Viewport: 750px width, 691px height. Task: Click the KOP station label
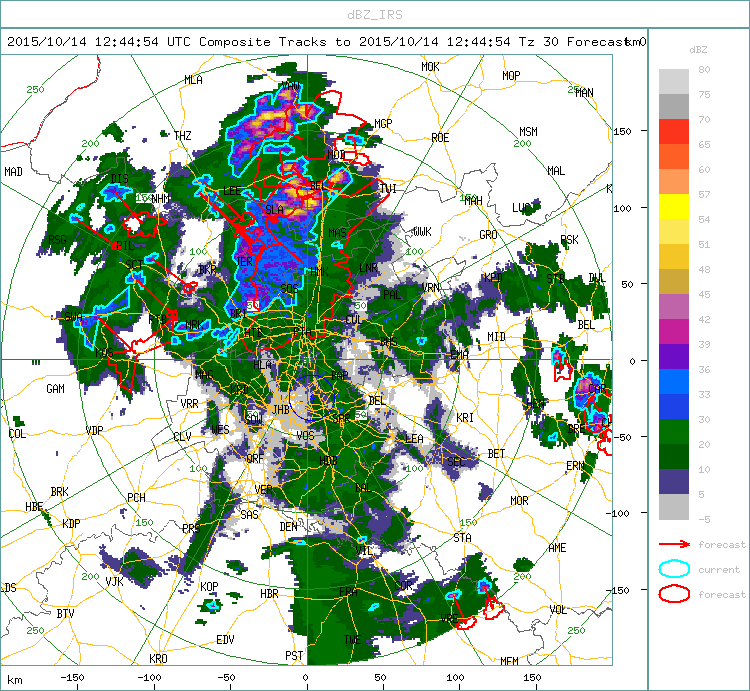coord(209,586)
